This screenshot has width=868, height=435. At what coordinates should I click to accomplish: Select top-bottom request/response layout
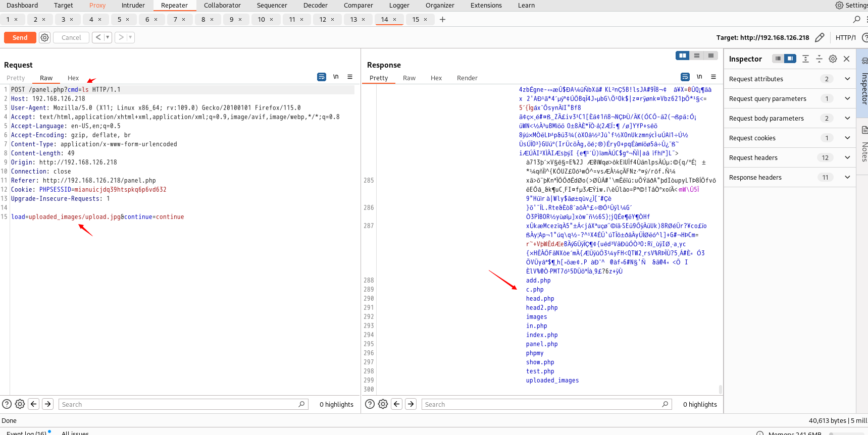(x=697, y=56)
